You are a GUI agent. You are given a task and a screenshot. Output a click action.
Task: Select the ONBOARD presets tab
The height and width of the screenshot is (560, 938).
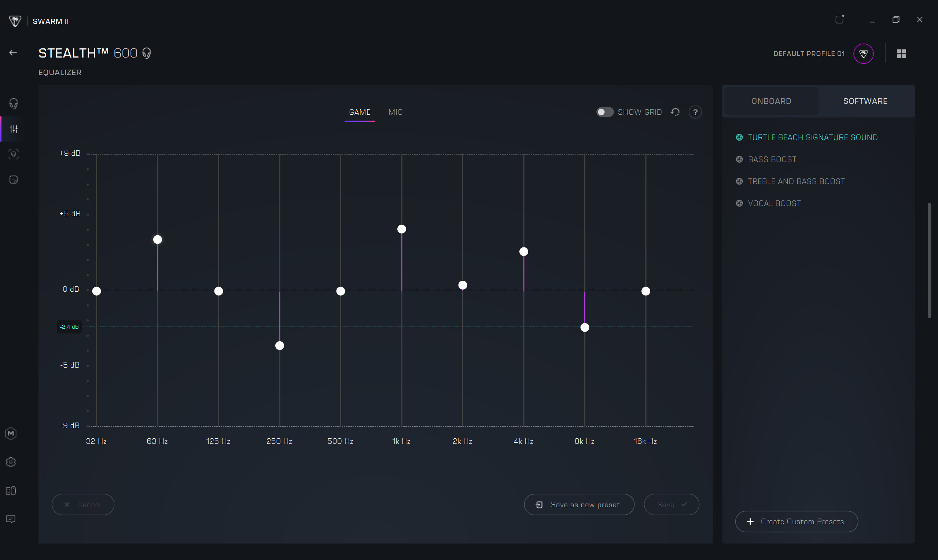771,101
